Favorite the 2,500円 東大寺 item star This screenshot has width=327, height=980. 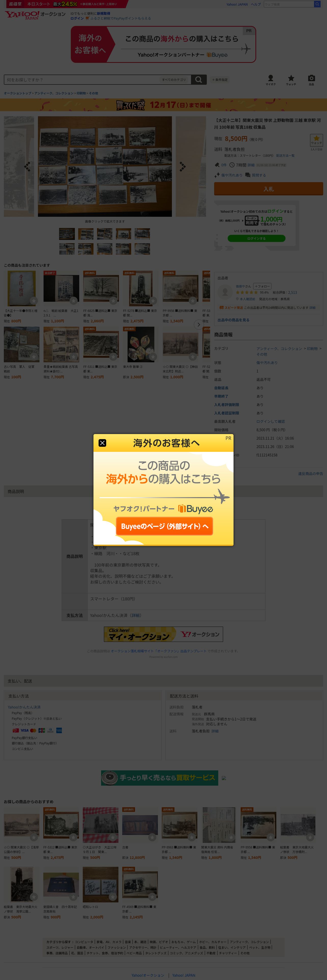coord(153,356)
